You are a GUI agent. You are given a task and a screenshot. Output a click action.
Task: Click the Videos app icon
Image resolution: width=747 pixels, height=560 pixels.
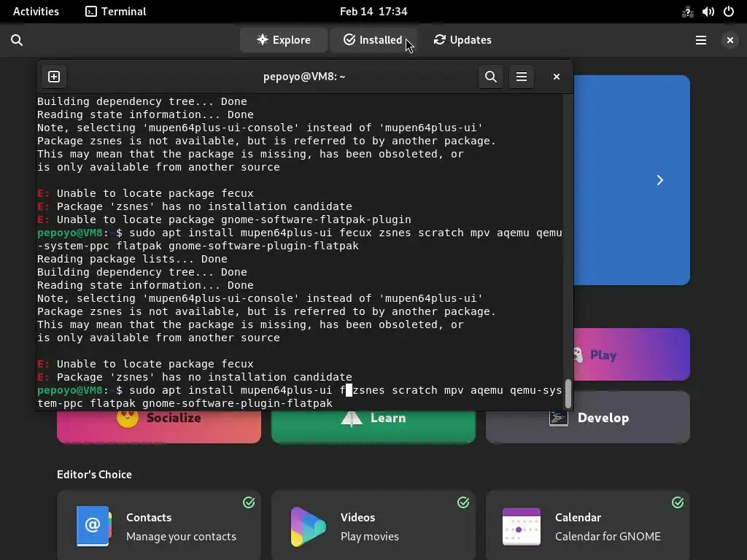click(x=309, y=526)
